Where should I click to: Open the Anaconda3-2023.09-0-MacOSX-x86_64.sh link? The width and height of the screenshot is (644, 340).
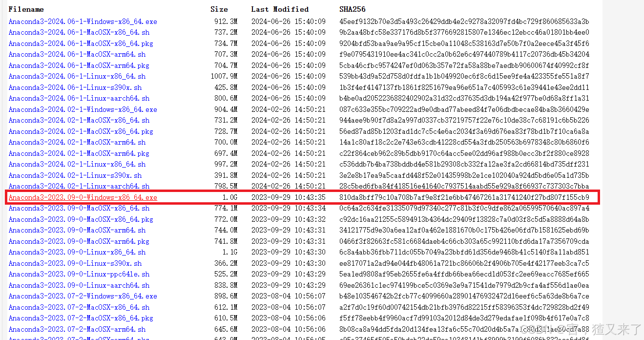79,208
